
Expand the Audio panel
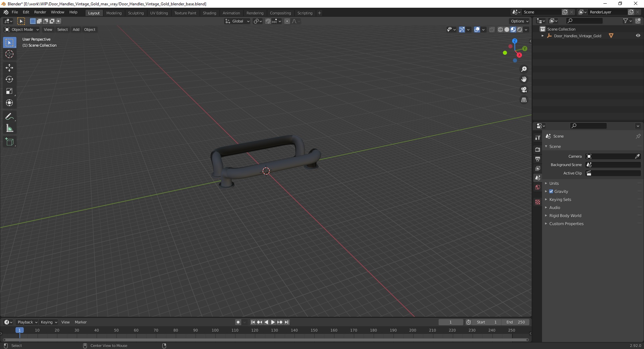[x=555, y=207]
